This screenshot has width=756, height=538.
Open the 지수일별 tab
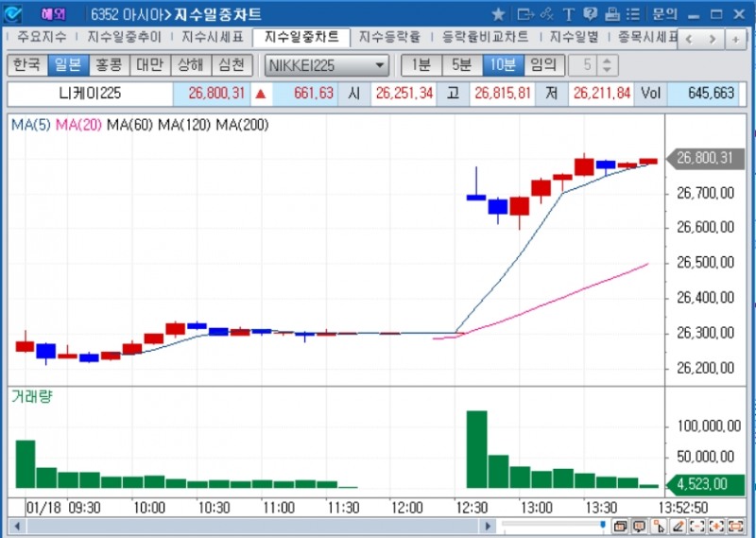click(575, 37)
